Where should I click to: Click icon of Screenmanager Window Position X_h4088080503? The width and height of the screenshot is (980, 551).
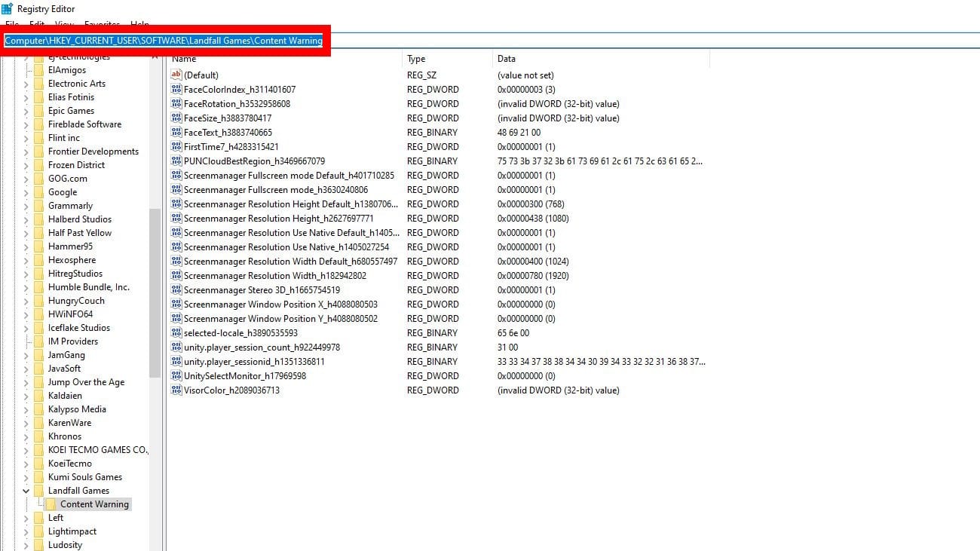click(x=176, y=304)
